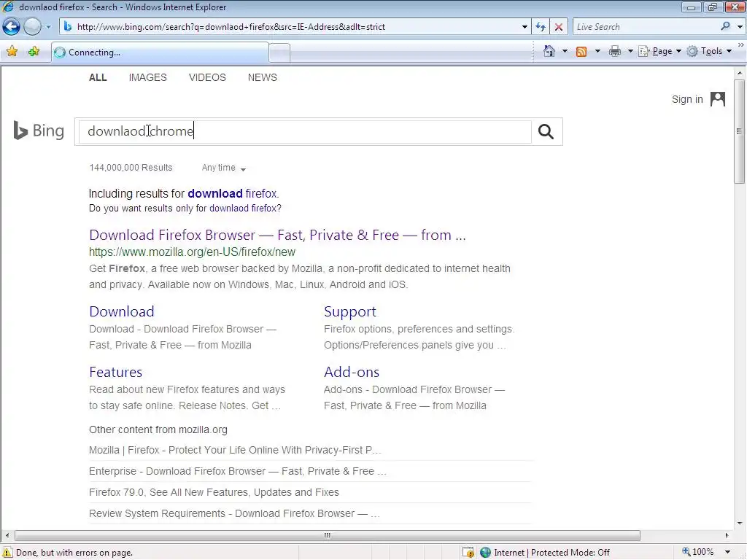Image resolution: width=747 pixels, height=560 pixels.
Task: Open the Download sitelink
Action: pos(122,311)
